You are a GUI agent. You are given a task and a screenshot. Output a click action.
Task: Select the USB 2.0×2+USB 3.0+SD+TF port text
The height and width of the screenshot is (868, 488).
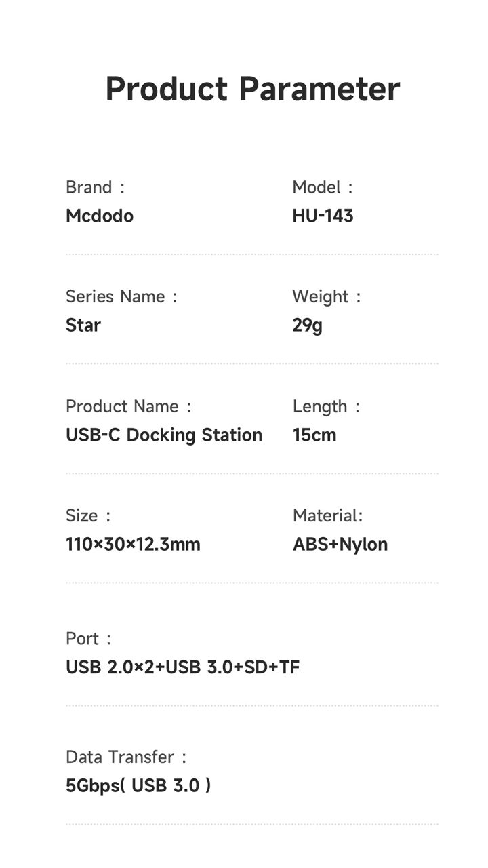click(182, 668)
